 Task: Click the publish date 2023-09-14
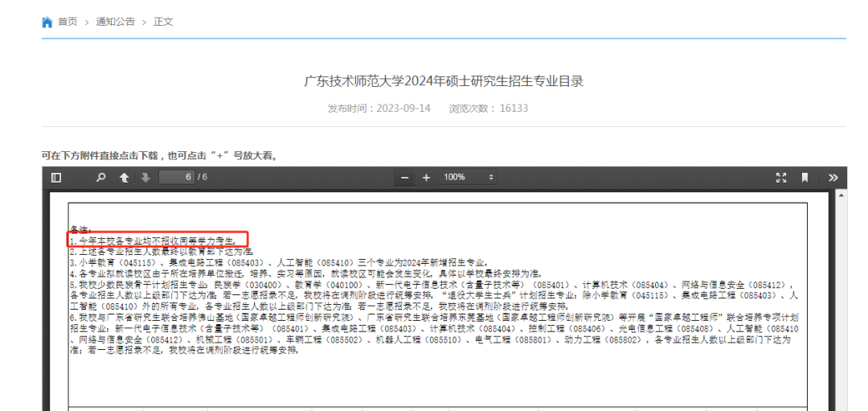point(403,108)
